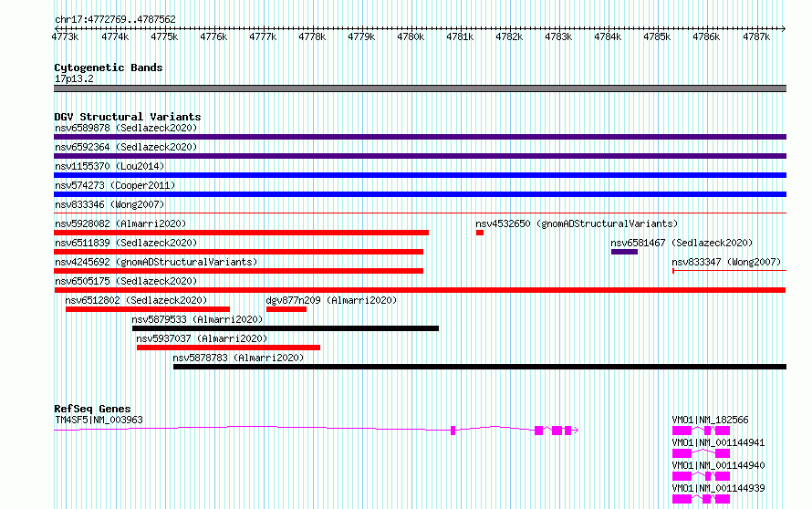Click the VMO1|NM_001144940 transcript label
The height and width of the screenshot is (509, 812).
click(718, 465)
